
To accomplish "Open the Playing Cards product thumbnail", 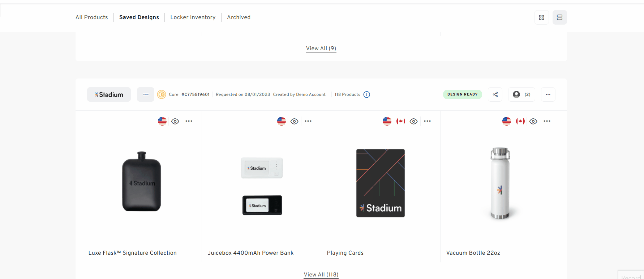I will tap(380, 183).
